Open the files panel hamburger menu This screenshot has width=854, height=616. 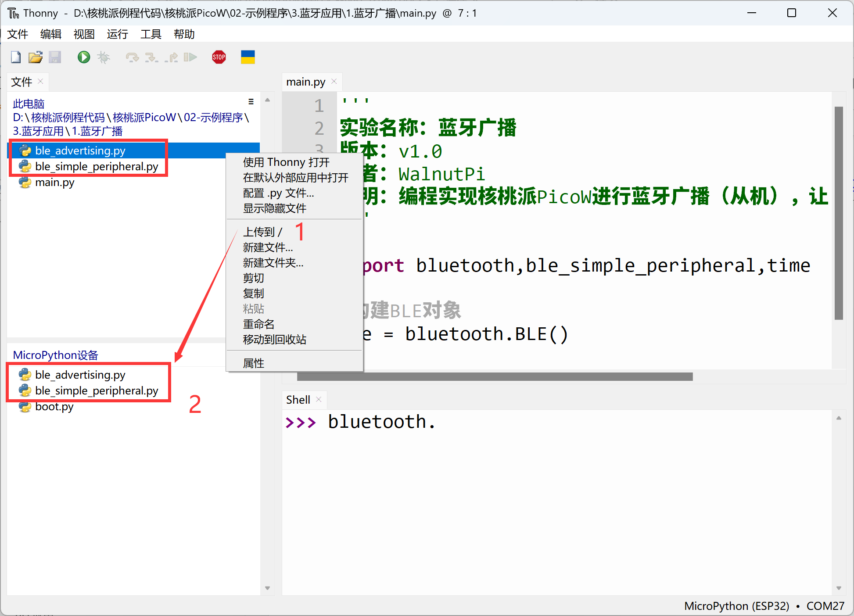251,102
